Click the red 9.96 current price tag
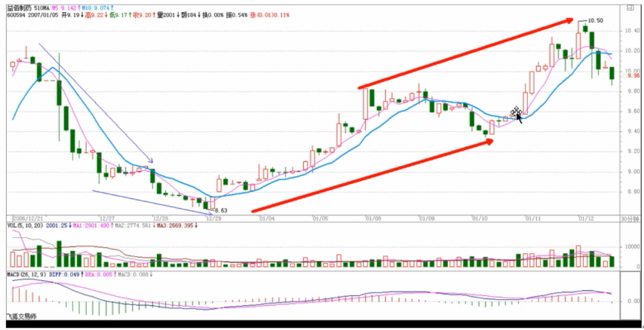The width and height of the screenshot is (644, 330). pyautogui.click(x=633, y=75)
